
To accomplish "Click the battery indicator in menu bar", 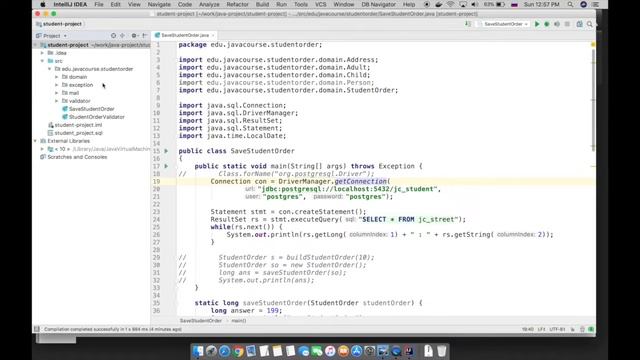I will [500, 4].
